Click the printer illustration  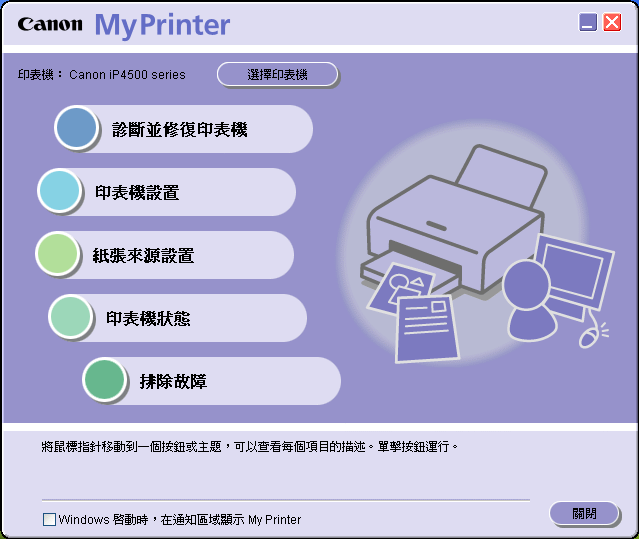coord(452,220)
